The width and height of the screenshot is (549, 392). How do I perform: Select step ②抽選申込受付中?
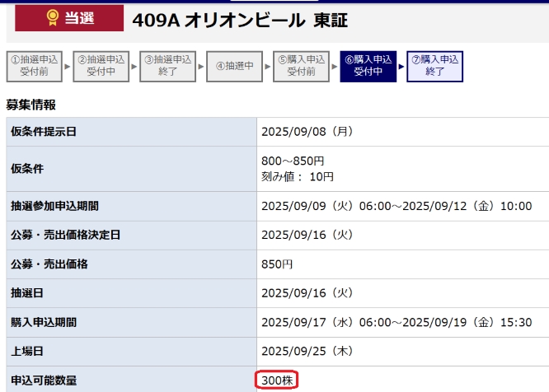pos(101,67)
